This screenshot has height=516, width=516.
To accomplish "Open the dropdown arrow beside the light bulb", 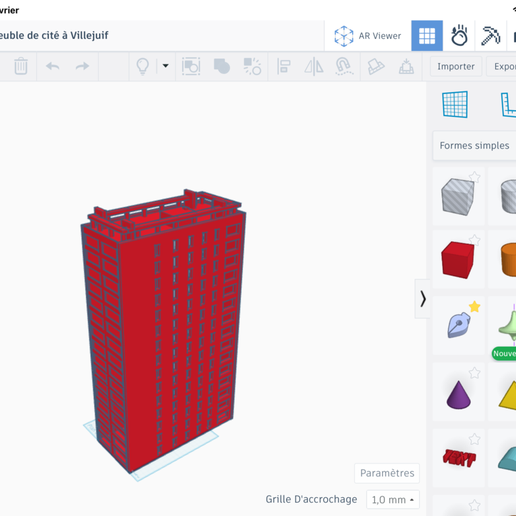I will click(x=165, y=66).
